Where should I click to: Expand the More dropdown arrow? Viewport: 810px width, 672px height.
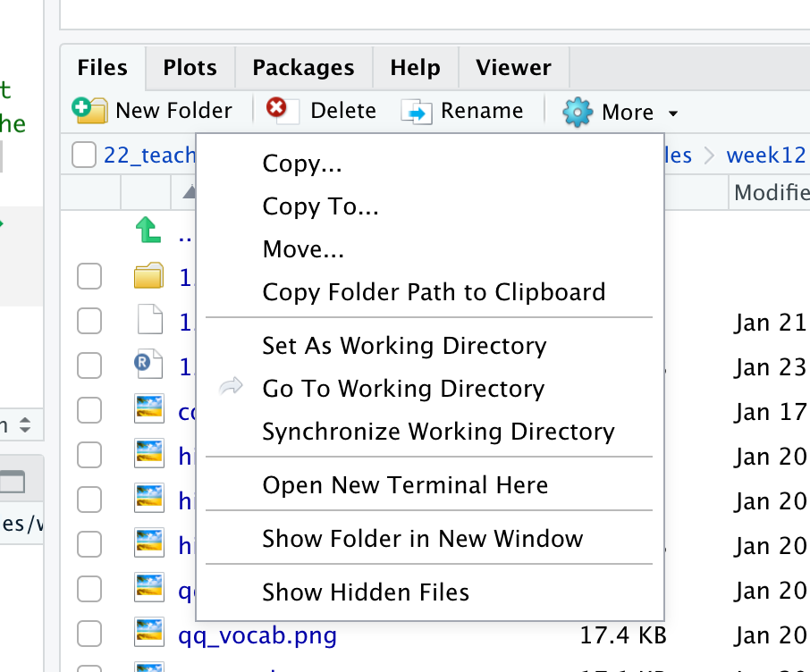(673, 113)
